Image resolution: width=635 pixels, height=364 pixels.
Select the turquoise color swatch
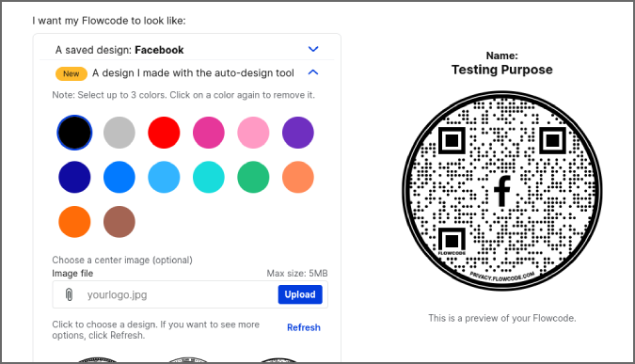click(x=209, y=177)
